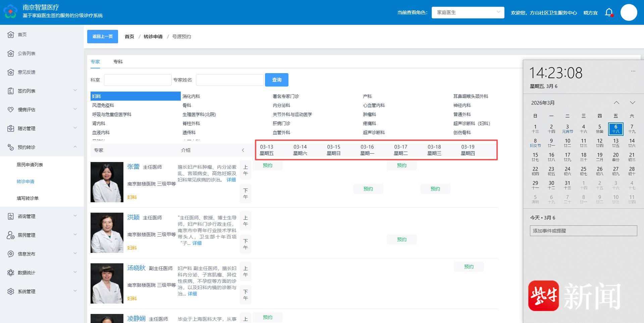Screen dimensions: 644x323
Task: Click the 首页 home icon in sidebar
Action: 11,35
